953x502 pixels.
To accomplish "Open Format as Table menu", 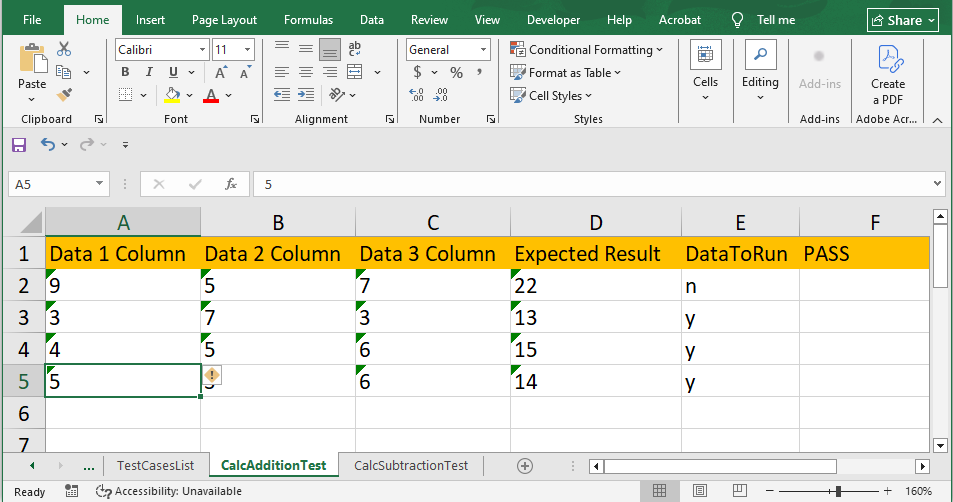I will click(x=566, y=72).
